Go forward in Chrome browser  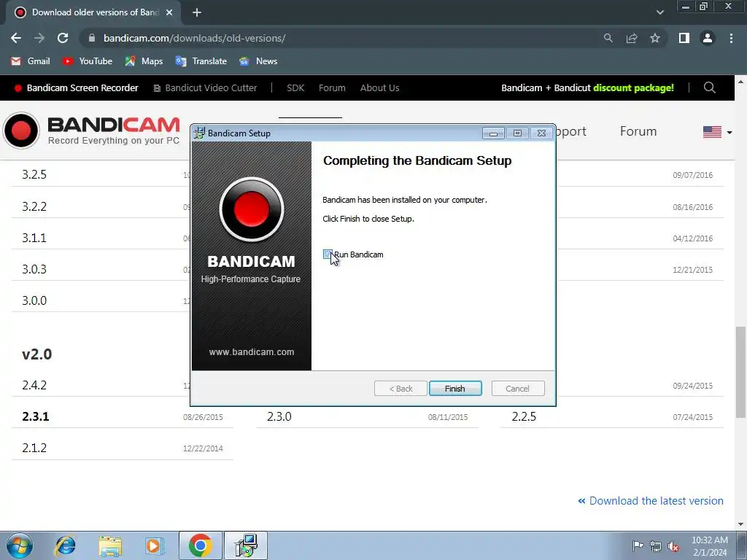(x=39, y=38)
